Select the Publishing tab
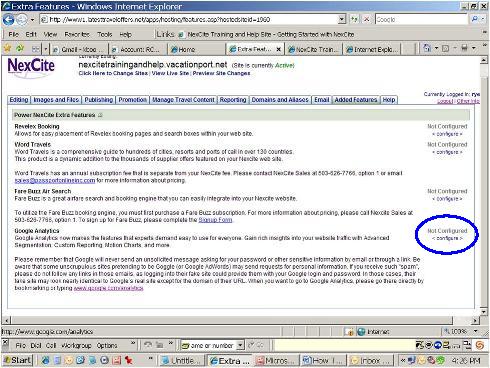Viewport: 490px width, 368px height. (99, 100)
